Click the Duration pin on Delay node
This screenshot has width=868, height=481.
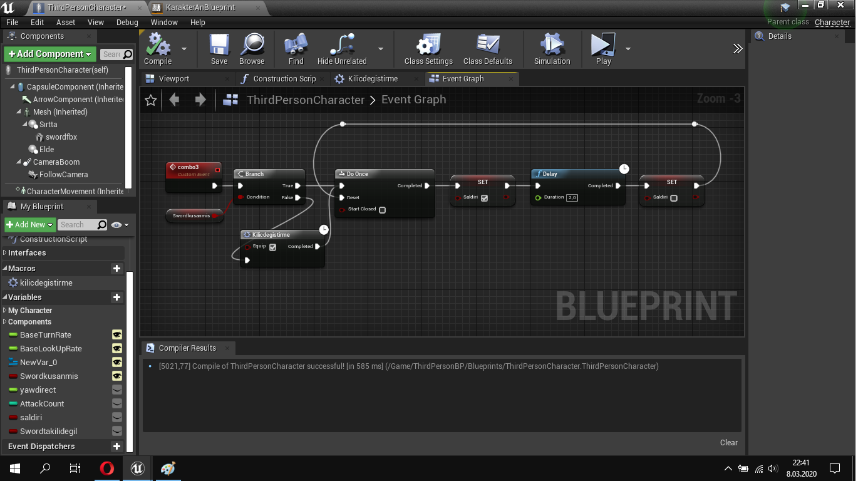pos(538,198)
